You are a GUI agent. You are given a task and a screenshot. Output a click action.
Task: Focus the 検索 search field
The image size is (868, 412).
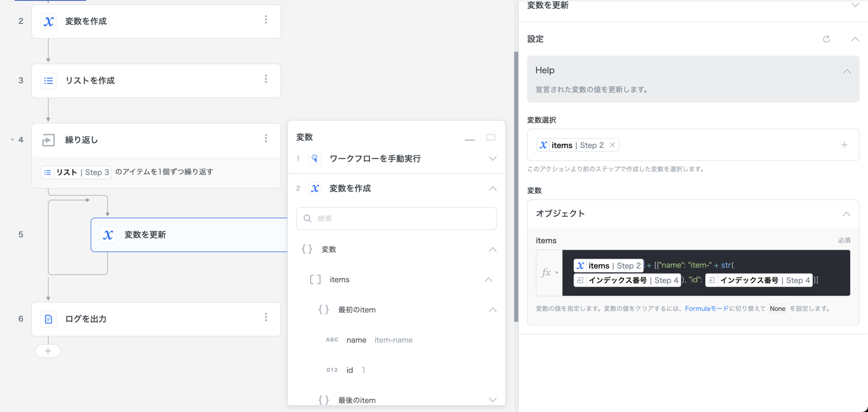click(x=397, y=219)
